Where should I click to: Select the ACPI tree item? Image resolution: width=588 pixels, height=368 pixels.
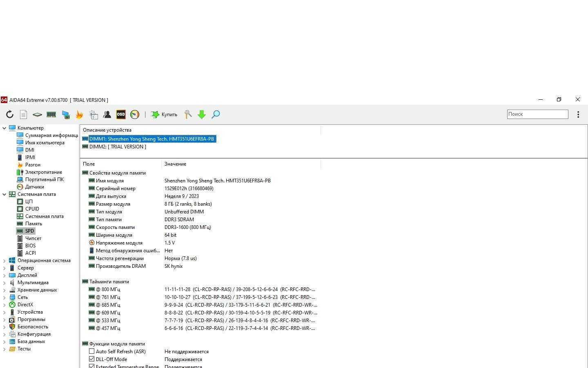pyautogui.click(x=26, y=253)
